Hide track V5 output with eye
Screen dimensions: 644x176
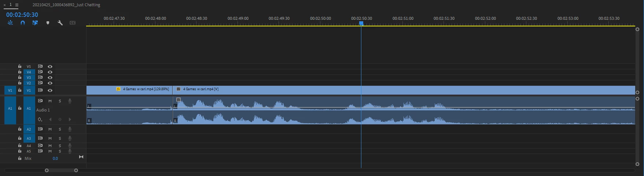coord(50,66)
